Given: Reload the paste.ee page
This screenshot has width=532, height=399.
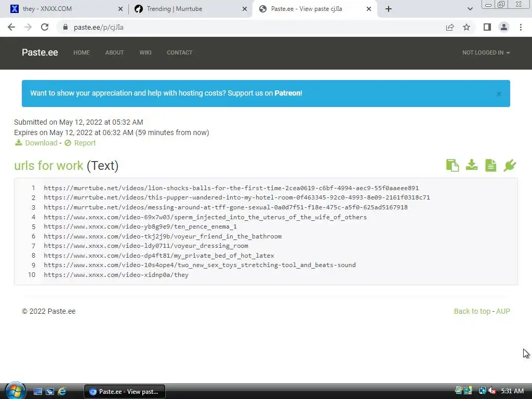Looking at the screenshot, I should [45, 27].
